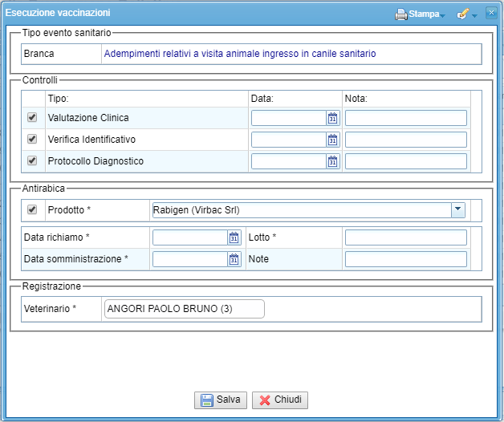Open the Stampa dropdown arrow
Viewport: 504px width, 422px height.
[443, 15]
